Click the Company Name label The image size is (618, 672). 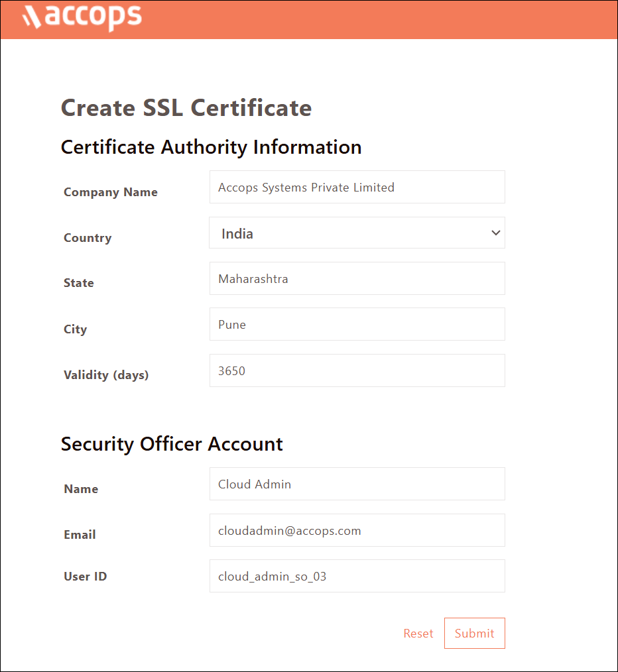click(111, 192)
